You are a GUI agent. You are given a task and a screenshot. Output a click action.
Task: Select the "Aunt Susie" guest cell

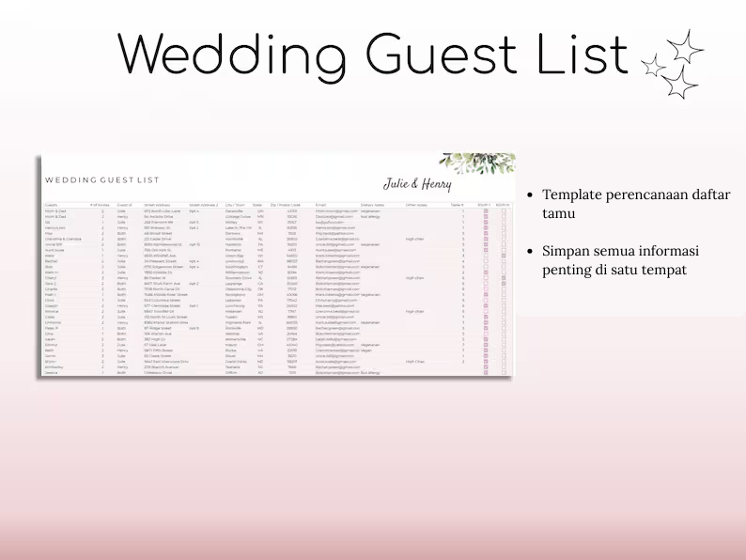pyautogui.click(x=54, y=250)
